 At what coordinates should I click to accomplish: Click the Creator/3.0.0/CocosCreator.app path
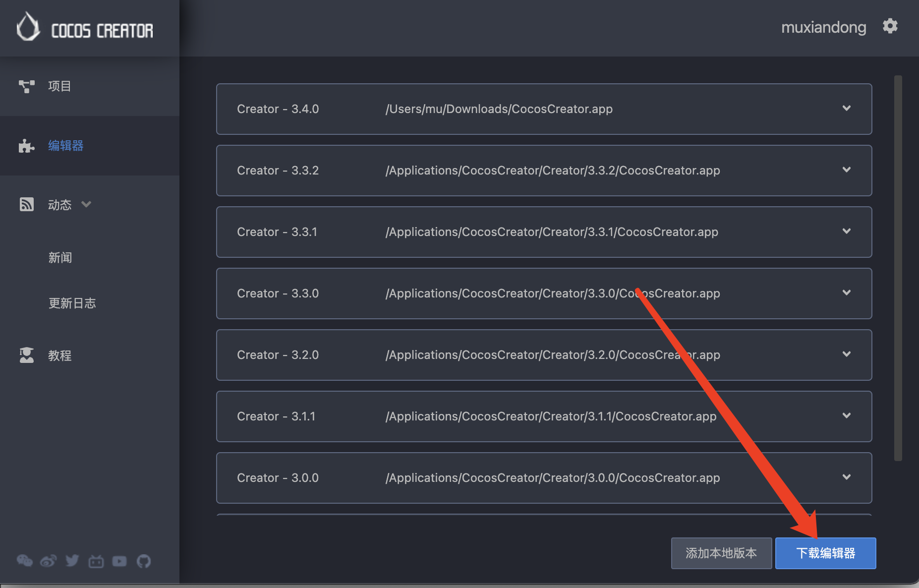click(x=553, y=477)
